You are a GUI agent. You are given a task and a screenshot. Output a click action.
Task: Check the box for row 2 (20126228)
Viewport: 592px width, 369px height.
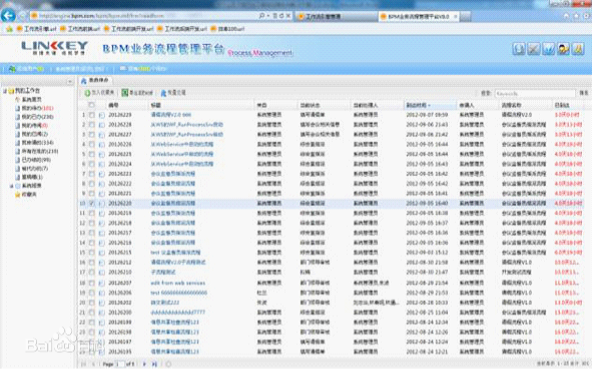coord(92,125)
